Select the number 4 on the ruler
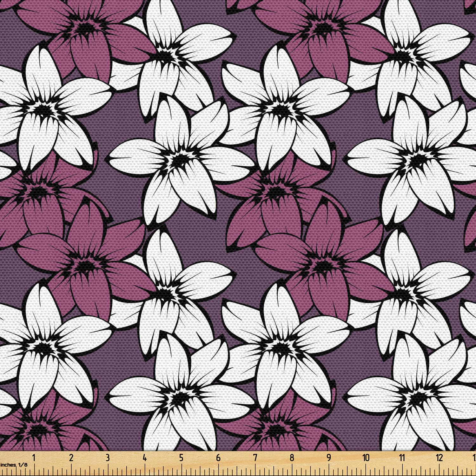This screenshot has width=476, height=476. click(x=144, y=458)
